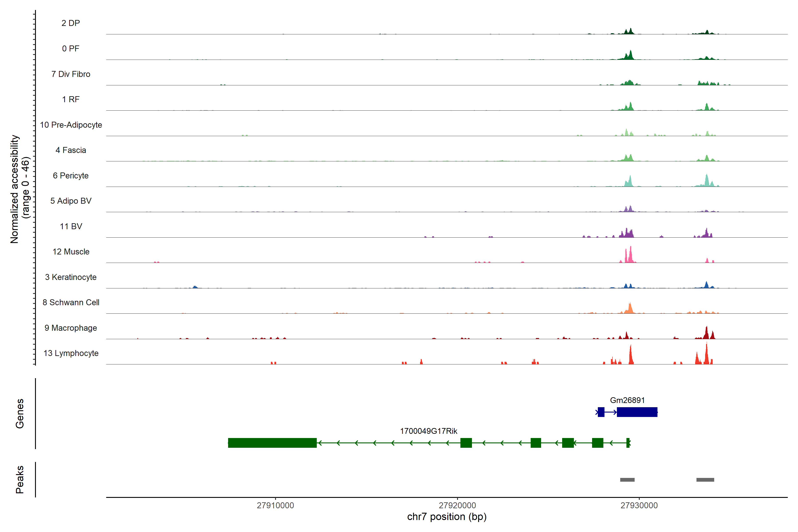Select the large blue Gm26891 exon block
Screen dimensions: 798x532
pos(637,412)
